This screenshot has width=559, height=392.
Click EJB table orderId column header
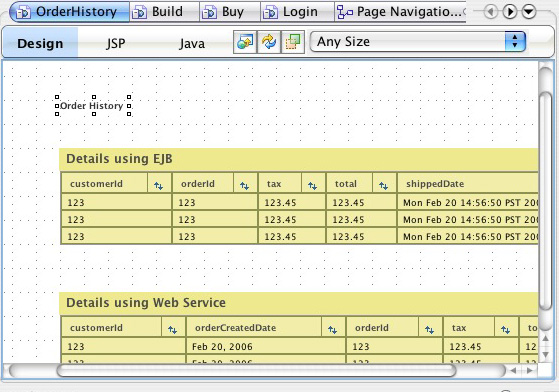click(x=198, y=184)
